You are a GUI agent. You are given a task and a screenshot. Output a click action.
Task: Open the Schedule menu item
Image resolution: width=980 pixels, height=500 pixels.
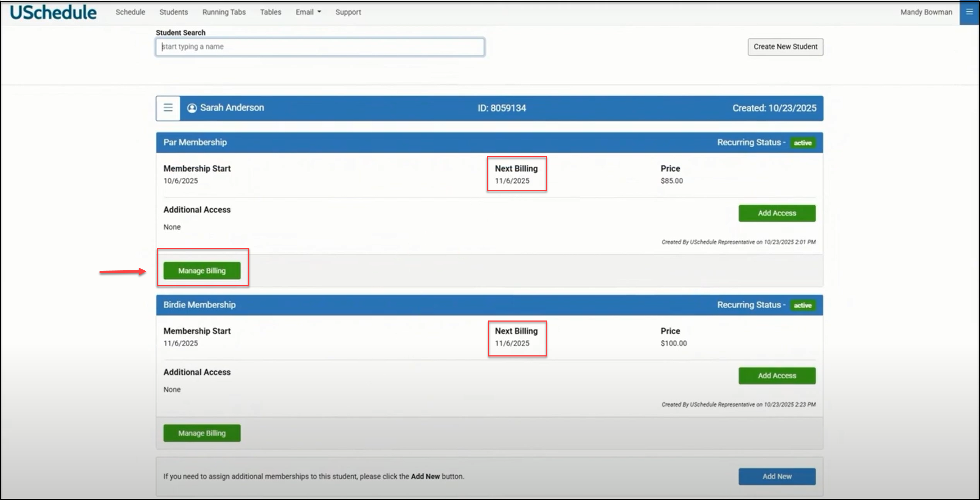point(130,12)
